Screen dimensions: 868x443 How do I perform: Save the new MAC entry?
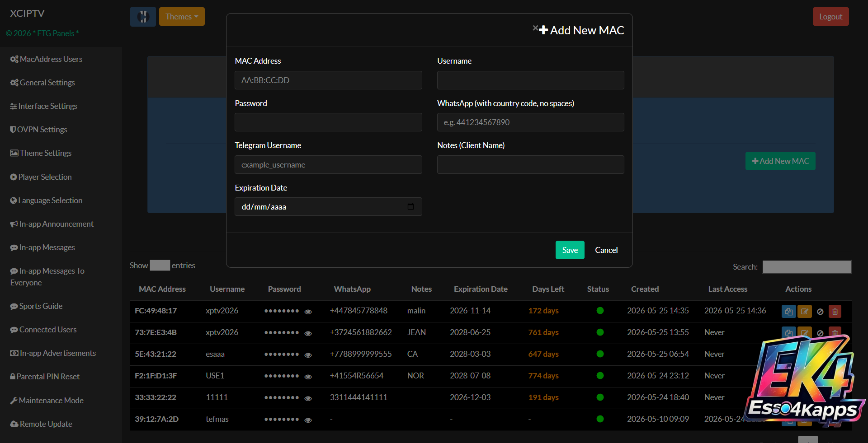[570, 250]
